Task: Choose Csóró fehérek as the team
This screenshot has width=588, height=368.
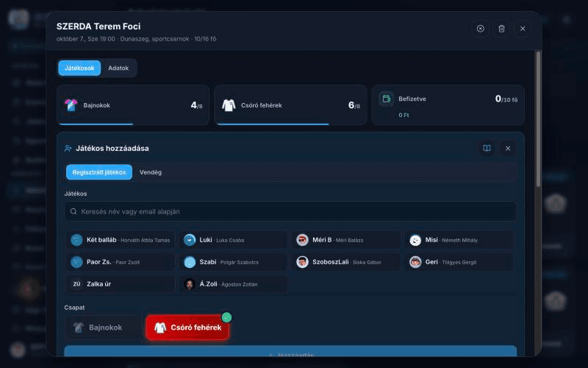Action: tap(187, 328)
